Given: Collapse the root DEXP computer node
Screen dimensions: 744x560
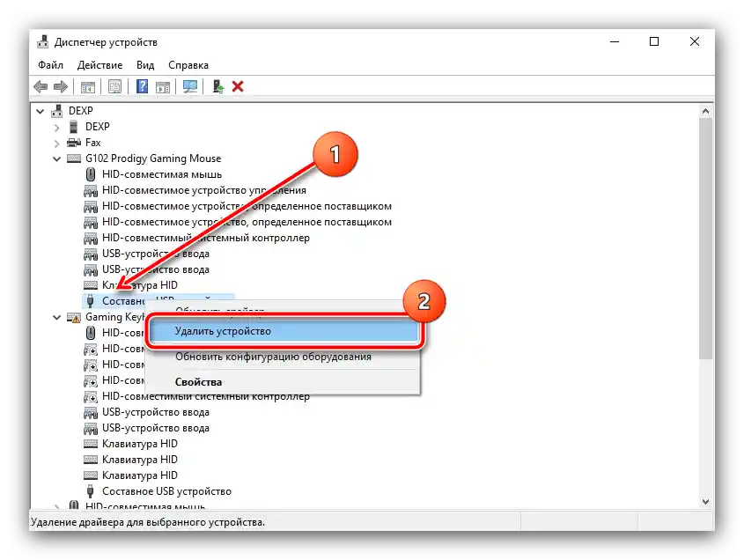Looking at the screenshot, I should (41, 111).
